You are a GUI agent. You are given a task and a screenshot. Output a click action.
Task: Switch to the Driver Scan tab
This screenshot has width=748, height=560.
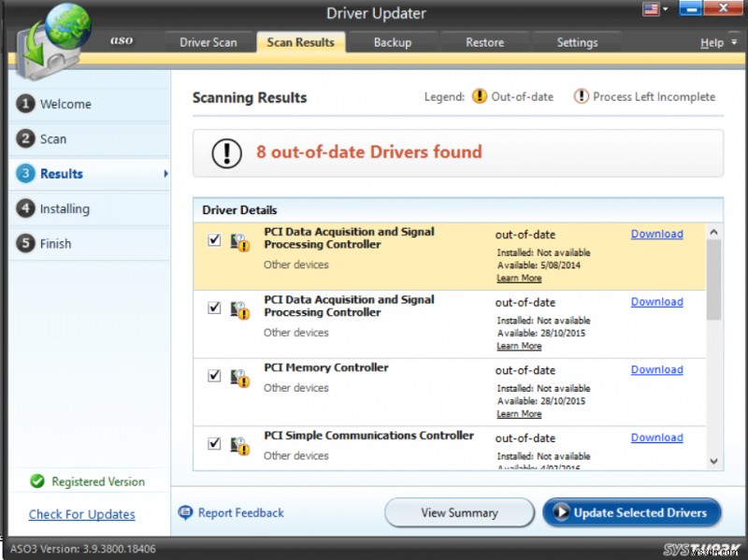(x=208, y=42)
